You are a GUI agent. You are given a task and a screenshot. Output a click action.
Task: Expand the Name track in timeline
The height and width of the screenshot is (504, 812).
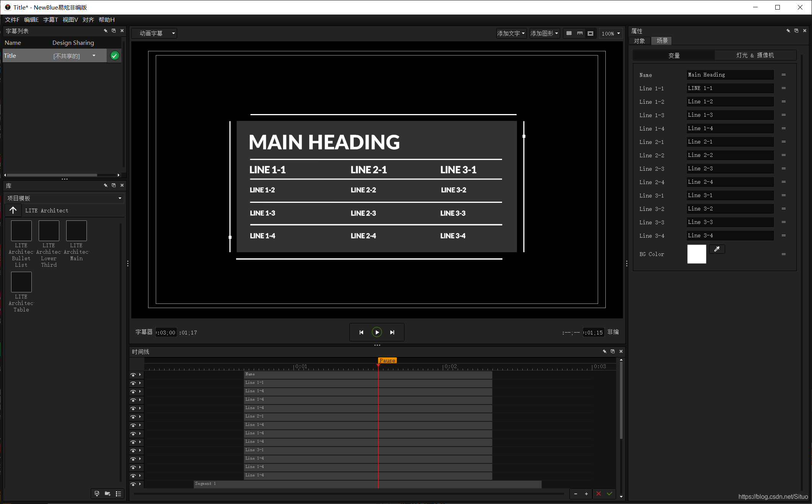pos(140,375)
